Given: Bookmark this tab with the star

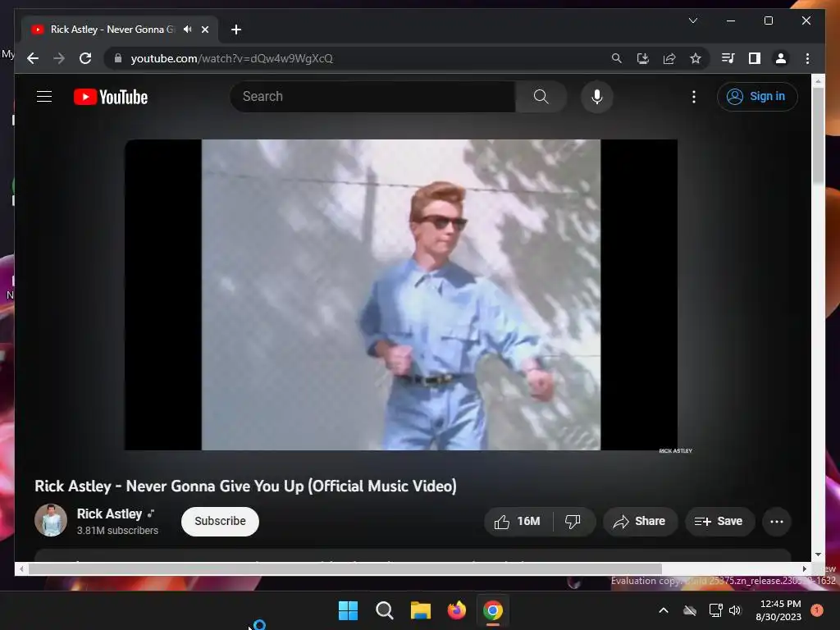Looking at the screenshot, I should (696, 58).
